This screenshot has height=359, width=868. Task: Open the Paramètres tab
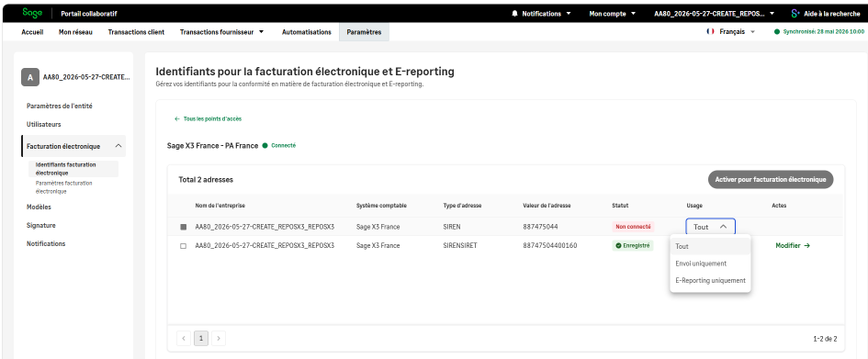(364, 32)
